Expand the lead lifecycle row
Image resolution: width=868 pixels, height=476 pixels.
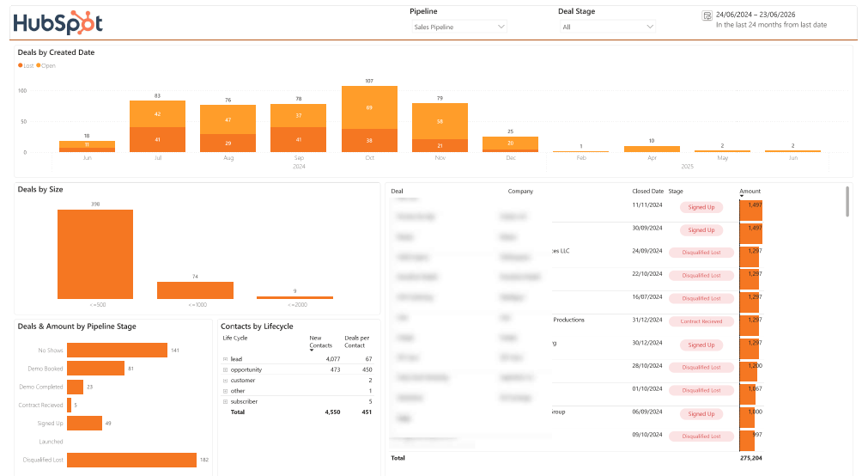pyautogui.click(x=225, y=359)
